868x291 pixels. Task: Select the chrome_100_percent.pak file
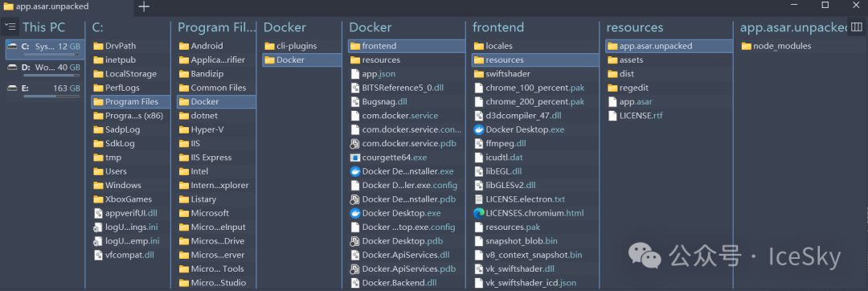(x=535, y=88)
